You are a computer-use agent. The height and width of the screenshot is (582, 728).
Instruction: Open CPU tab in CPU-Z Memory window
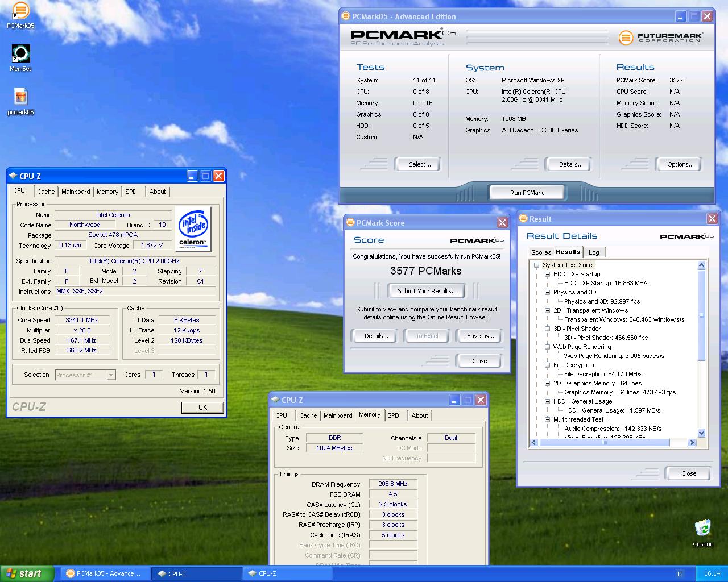tap(282, 415)
